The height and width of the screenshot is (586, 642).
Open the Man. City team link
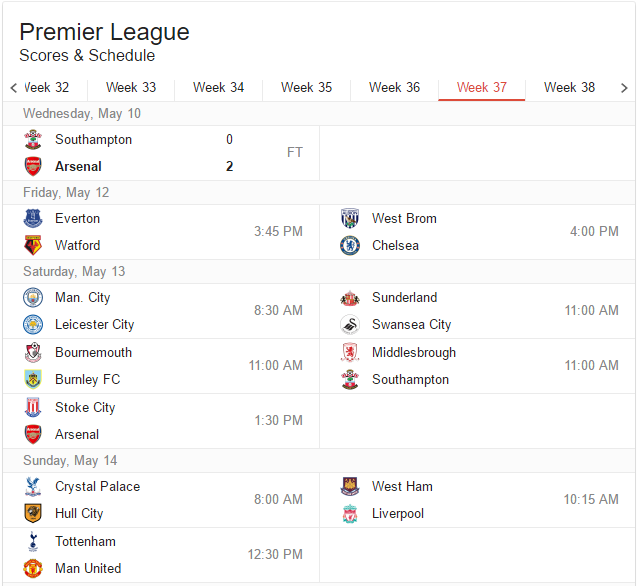point(82,298)
